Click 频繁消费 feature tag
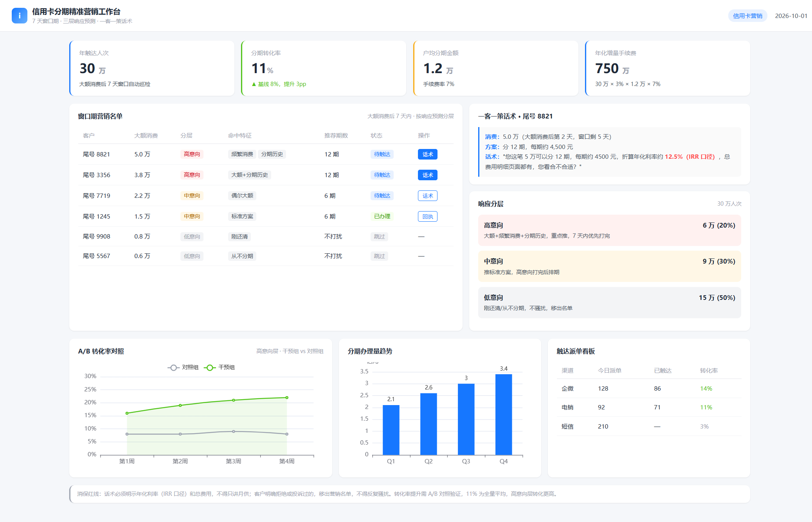This screenshot has height=522, width=812. coord(242,154)
